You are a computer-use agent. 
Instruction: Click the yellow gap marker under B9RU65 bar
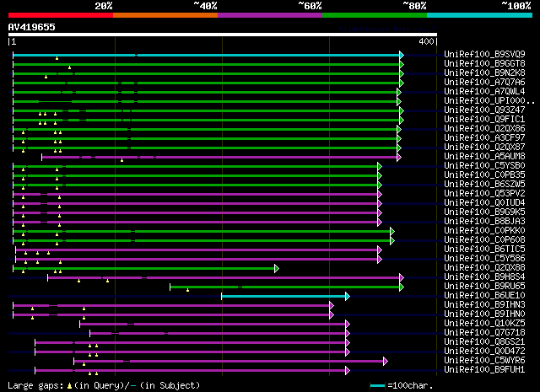point(187,291)
